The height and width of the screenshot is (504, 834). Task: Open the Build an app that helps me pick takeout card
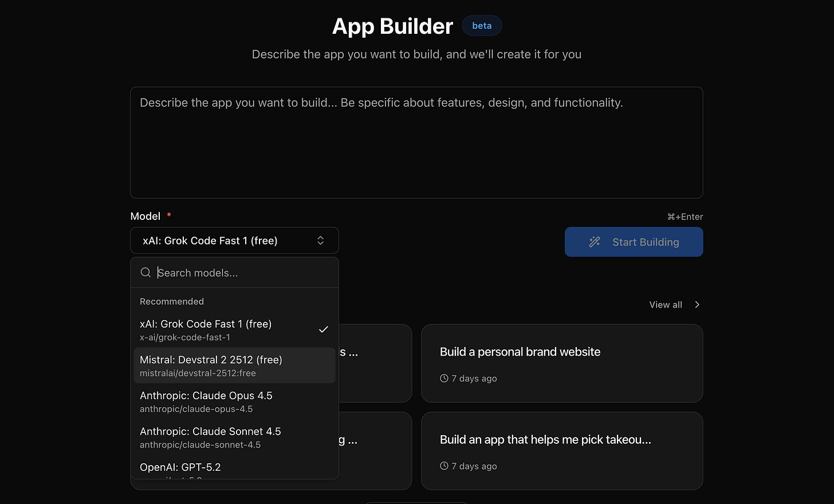coord(562,451)
